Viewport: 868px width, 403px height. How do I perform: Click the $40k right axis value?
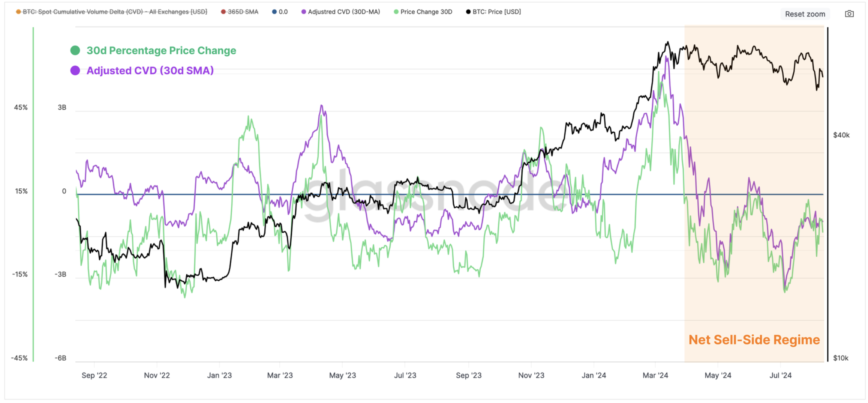pos(841,135)
